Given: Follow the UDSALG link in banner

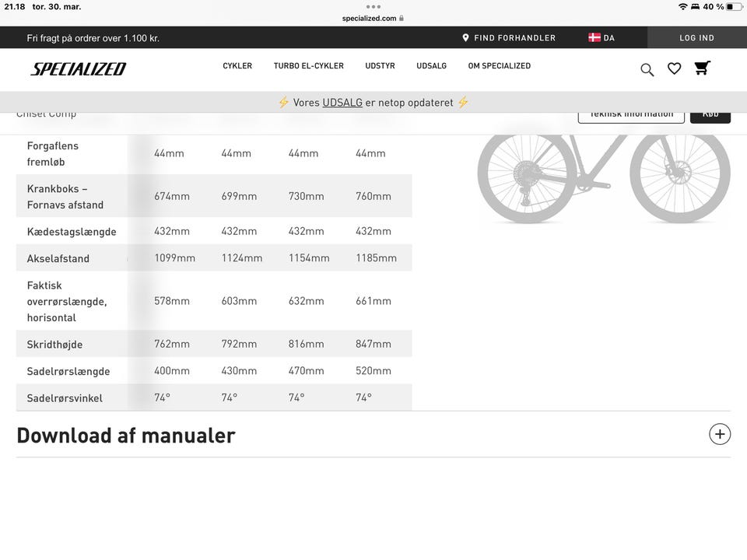Looking at the screenshot, I should 342,103.
